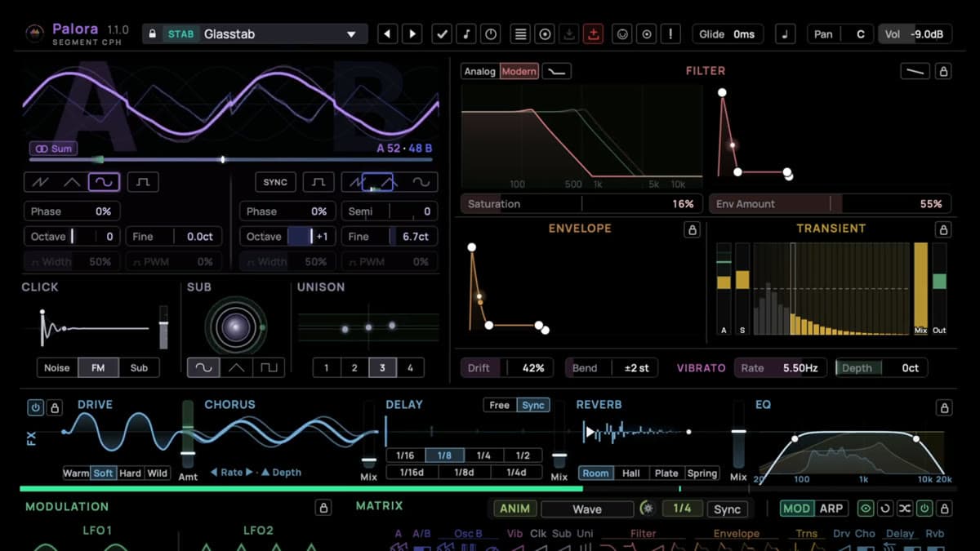Viewport: 980px width, 551px height.
Task: Toggle the Sum oscillator mode
Action: click(52, 149)
